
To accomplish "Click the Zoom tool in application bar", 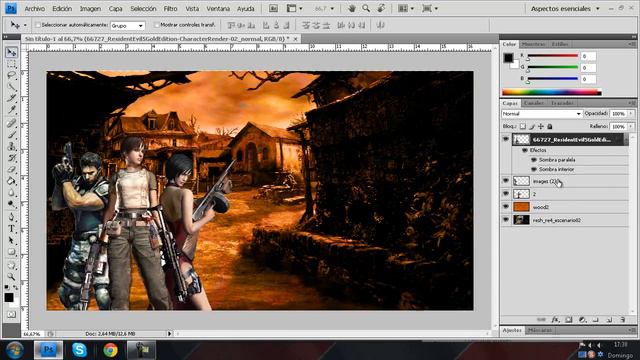I will click(366, 8).
